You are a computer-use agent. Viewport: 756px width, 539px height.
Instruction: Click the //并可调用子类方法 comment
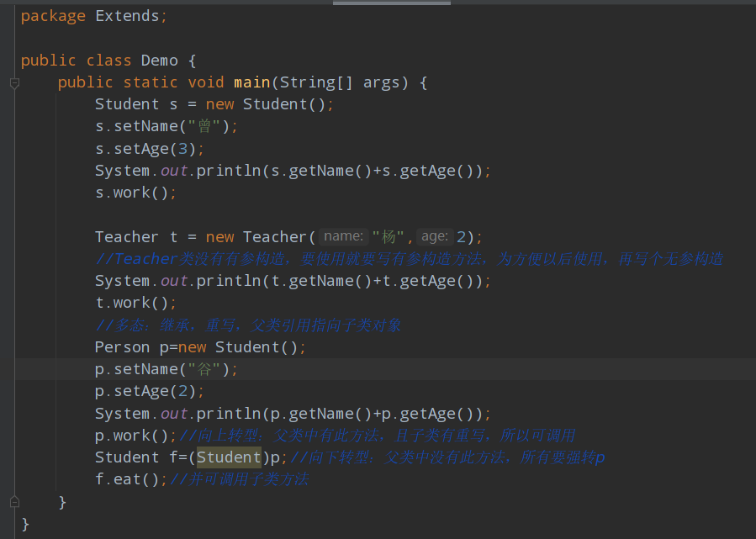point(239,479)
